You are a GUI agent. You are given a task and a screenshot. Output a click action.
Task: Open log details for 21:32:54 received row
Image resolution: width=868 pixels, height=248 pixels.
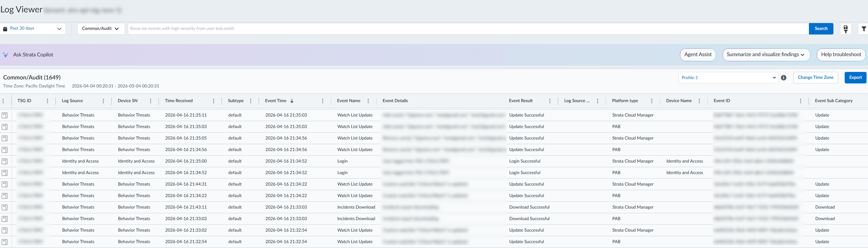5,242
